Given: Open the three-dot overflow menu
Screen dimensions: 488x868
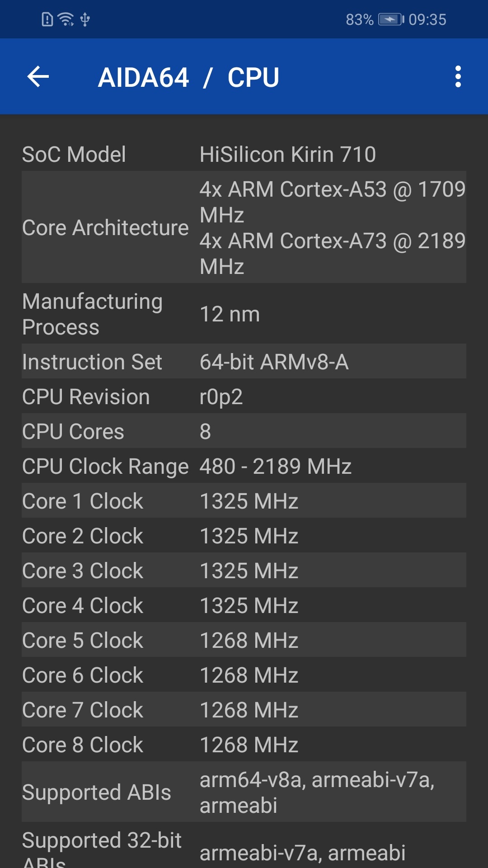Looking at the screenshot, I should [x=458, y=76].
